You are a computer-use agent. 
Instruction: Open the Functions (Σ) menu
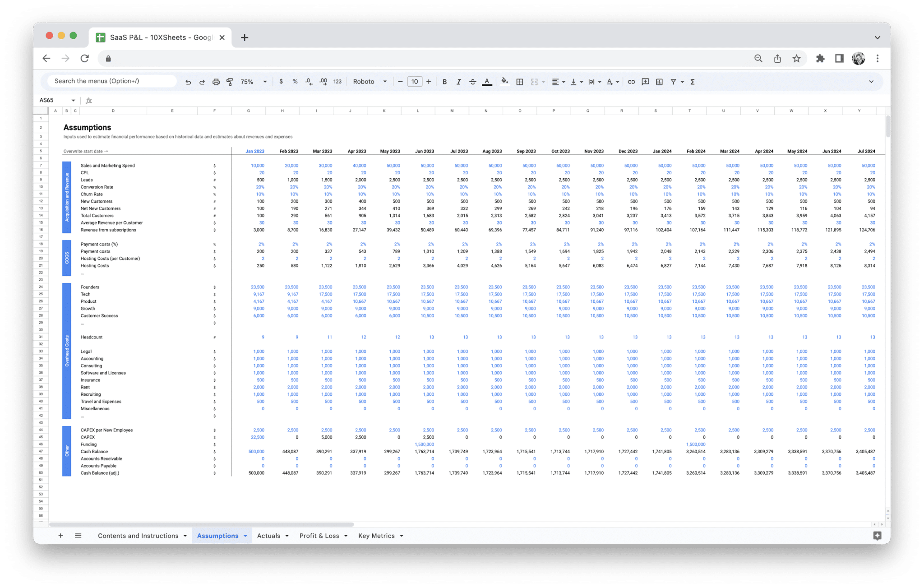(x=692, y=82)
